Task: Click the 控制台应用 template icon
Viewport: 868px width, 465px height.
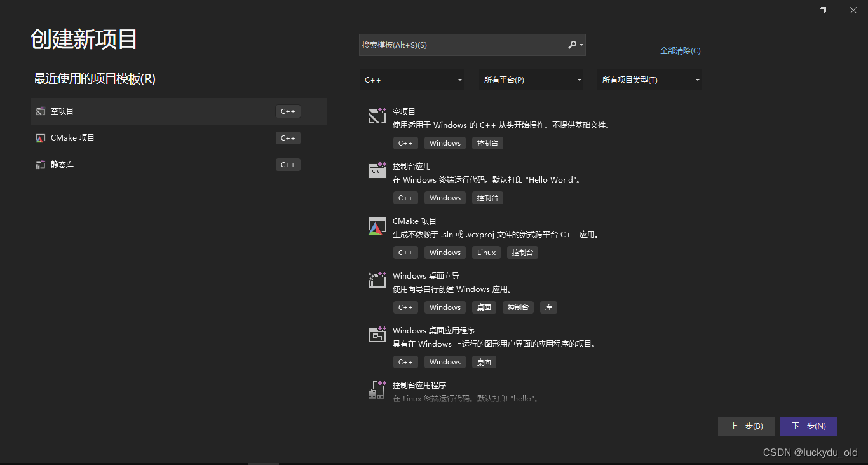Action: pos(377,170)
